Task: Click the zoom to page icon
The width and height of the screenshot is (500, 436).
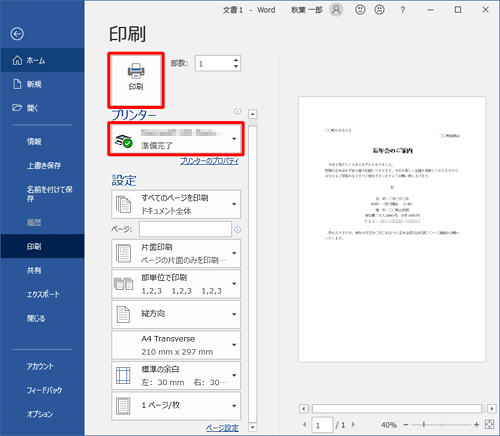Action: (489, 424)
